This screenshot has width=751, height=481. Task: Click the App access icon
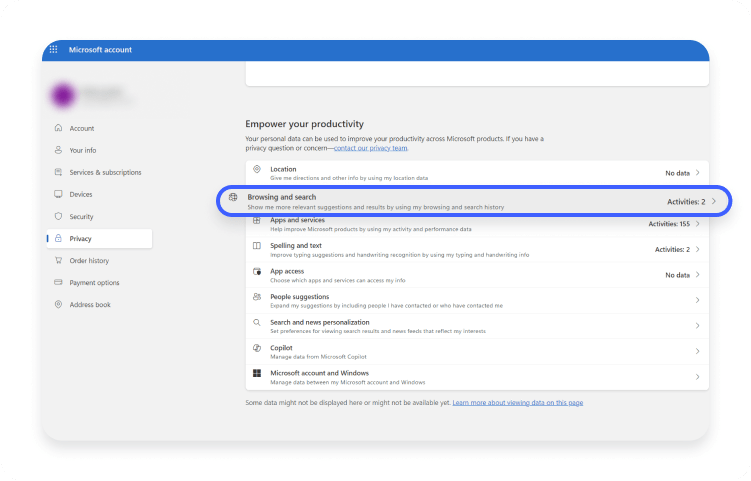pos(257,271)
